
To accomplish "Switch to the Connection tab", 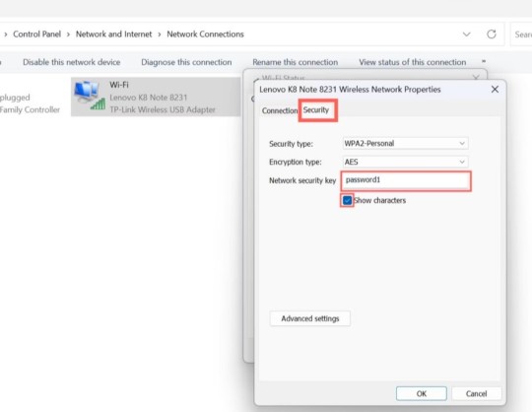I will pos(279,110).
